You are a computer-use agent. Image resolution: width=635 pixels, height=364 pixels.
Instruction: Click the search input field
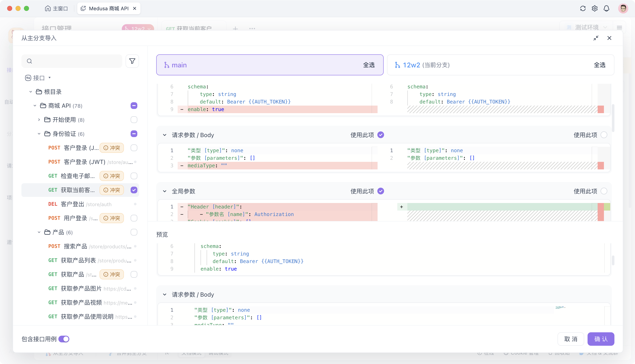75,61
